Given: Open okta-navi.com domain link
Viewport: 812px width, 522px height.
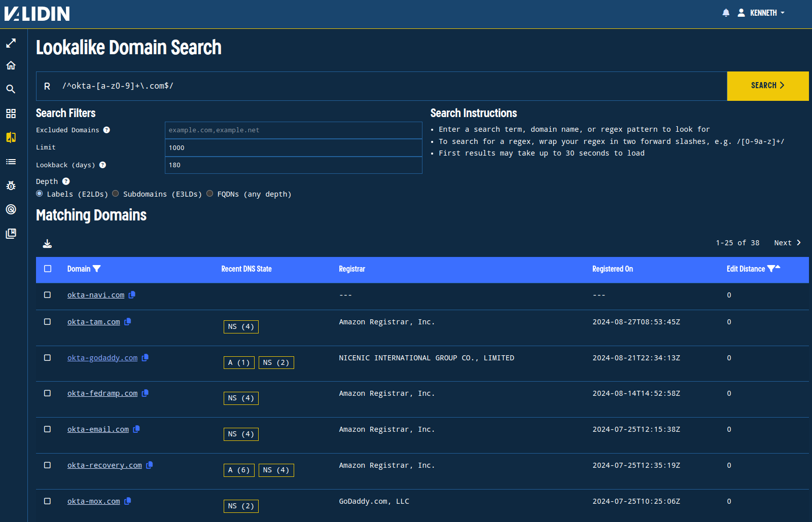Looking at the screenshot, I should point(96,295).
